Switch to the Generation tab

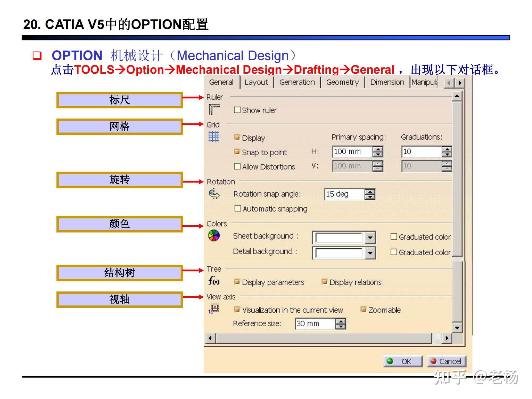[297, 82]
